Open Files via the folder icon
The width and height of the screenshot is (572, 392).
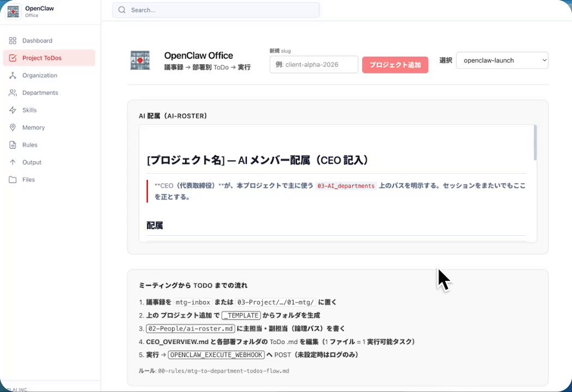[13, 180]
